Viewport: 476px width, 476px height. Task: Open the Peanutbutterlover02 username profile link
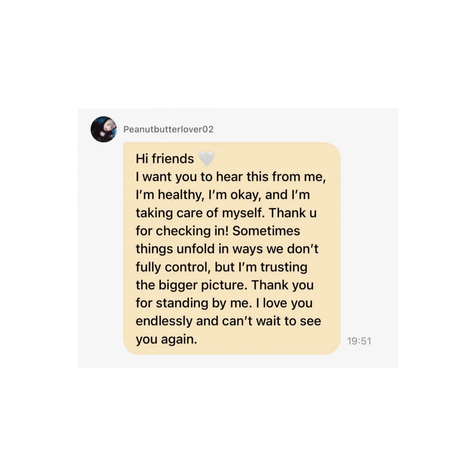[x=169, y=129]
